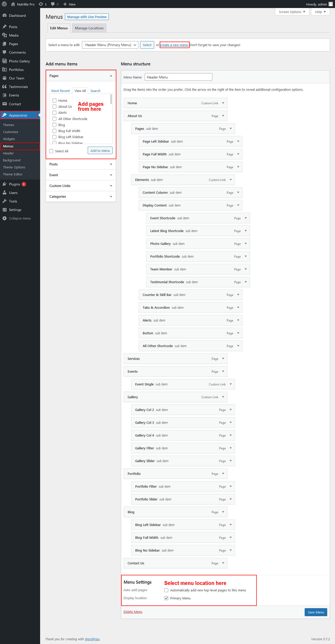Expand the Custom Links panel
Screen dimensions: 335x644
point(111,186)
